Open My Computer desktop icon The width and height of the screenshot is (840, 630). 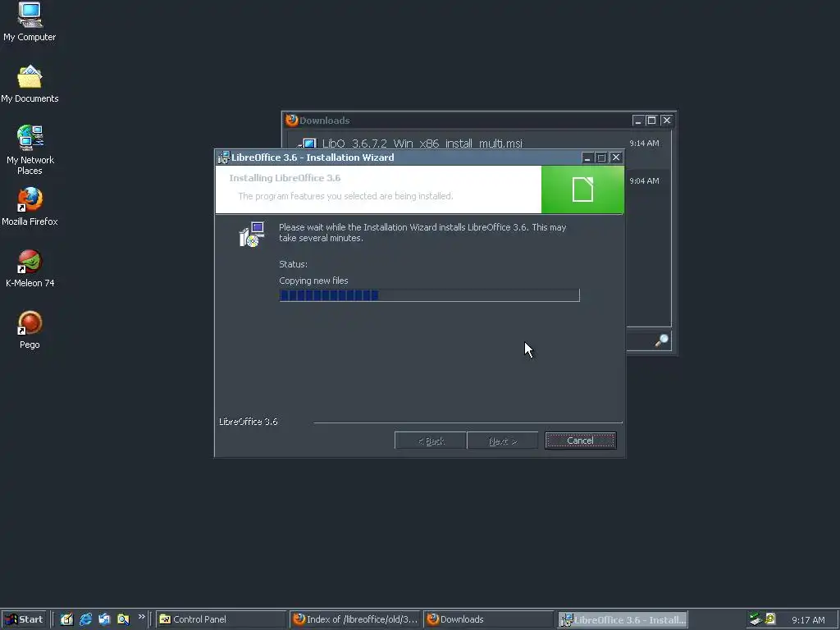30,21
